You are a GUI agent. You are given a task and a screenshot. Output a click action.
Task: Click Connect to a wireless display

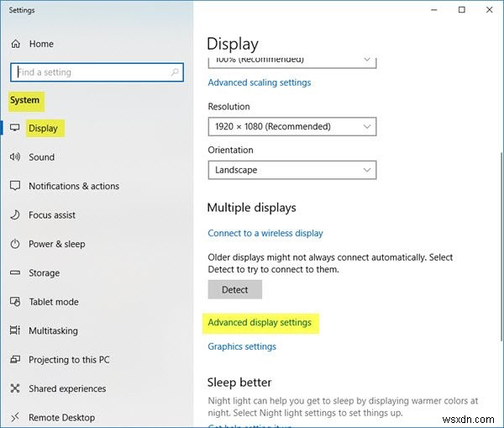point(265,233)
